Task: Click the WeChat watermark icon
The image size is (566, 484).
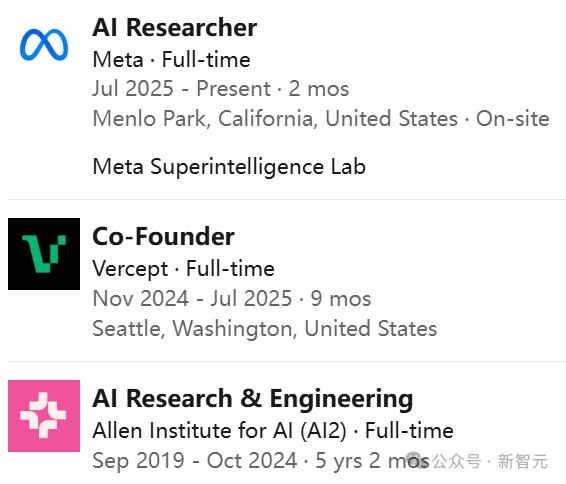Action: [x=416, y=460]
